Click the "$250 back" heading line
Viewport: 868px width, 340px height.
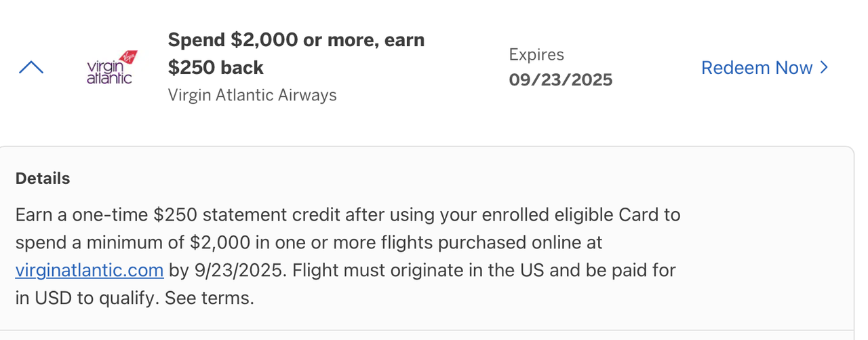click(216, 67)
